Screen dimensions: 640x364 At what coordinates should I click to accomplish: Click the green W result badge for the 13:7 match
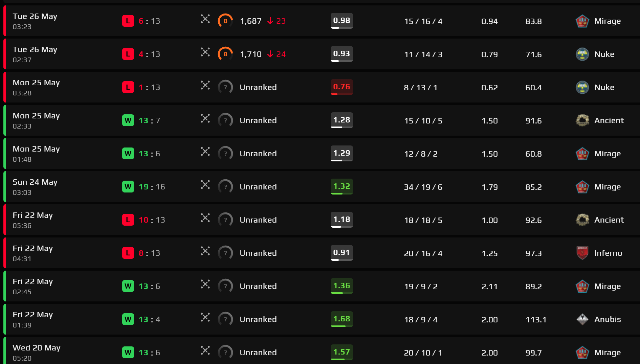[x=128, y=120]
